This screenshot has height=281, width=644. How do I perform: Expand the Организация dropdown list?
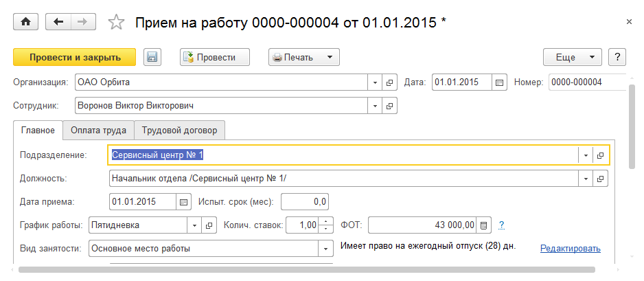pyautogui.click(x=376, y=82)
